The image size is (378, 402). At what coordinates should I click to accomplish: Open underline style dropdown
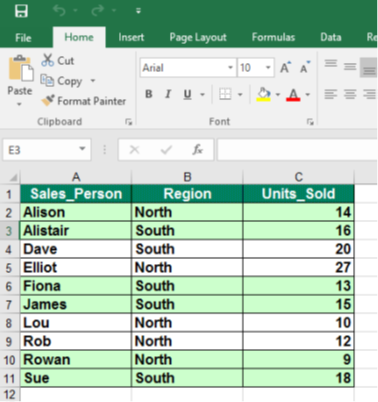point(202,95)
